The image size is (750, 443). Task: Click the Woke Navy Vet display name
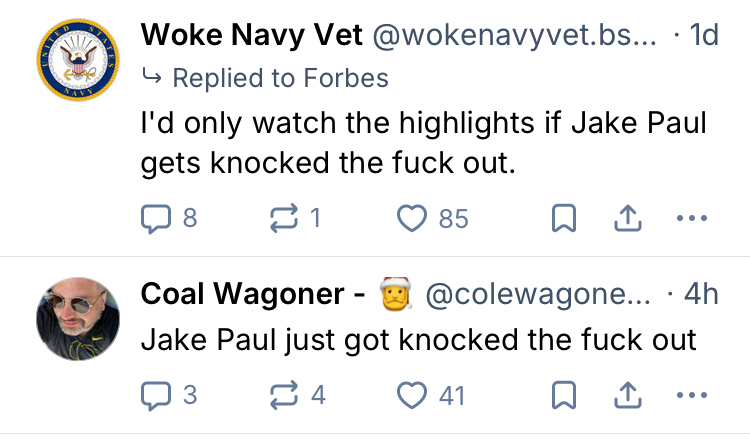(x=251, y=35)
